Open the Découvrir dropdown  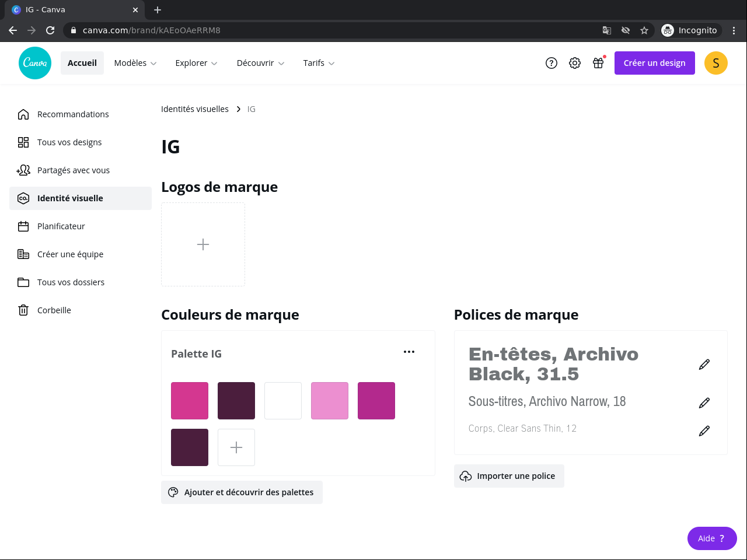(x=260, y=63)
